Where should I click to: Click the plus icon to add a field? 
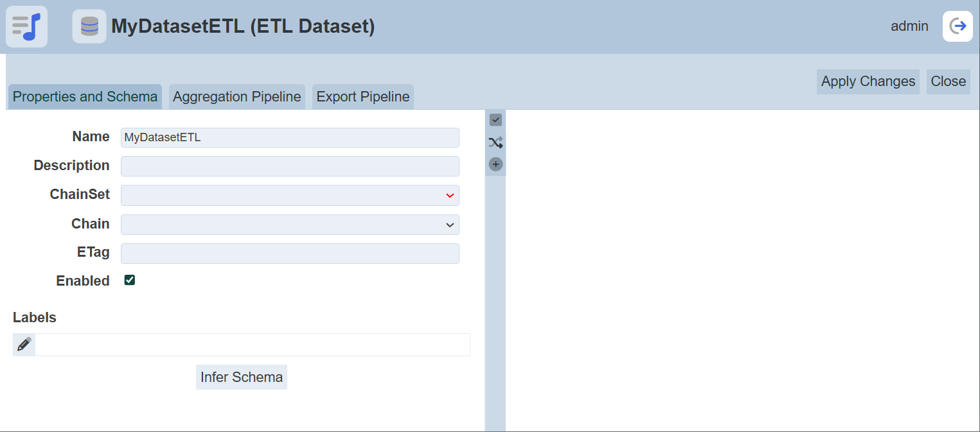pos(495,164)
